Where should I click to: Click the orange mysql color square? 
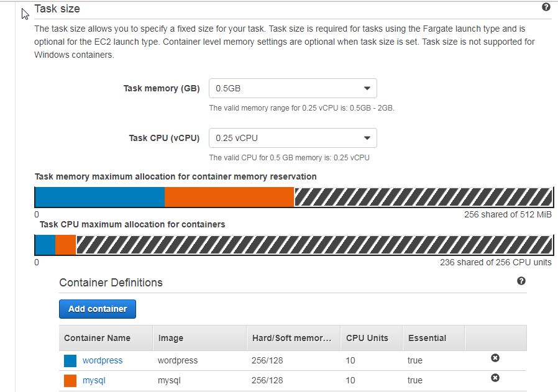click(x=70, y=381)
